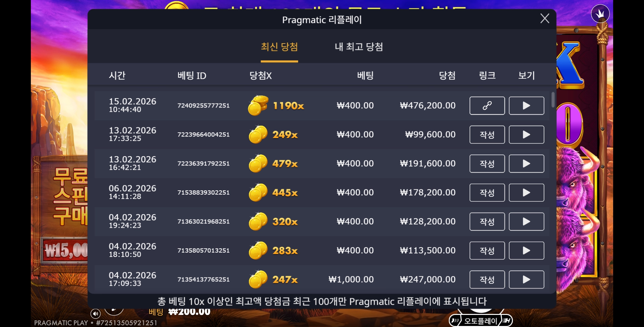Click 작성 button for the 249x row
This screenshot has width=644, height=327.
pos(487,135)
